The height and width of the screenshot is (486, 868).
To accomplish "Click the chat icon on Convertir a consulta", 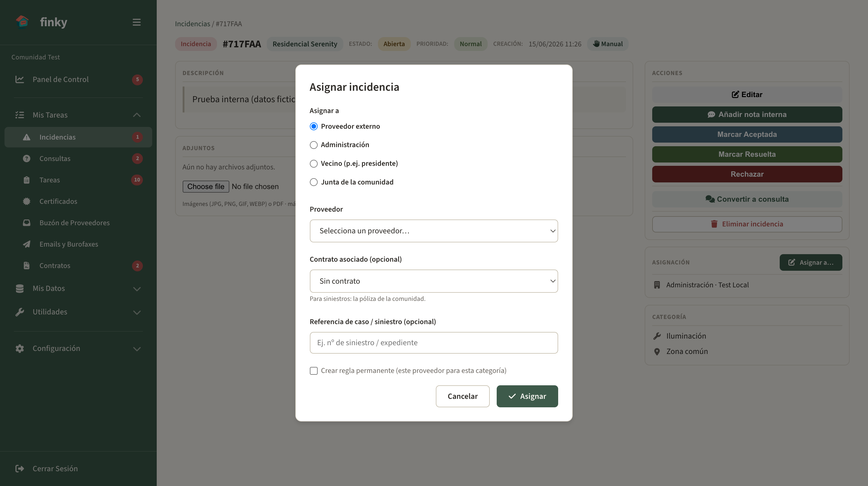I will (710, 199).
